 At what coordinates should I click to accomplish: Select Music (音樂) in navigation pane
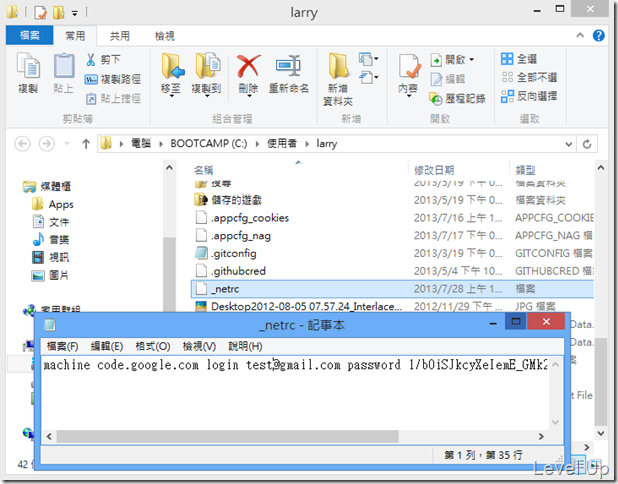[50, 240]
